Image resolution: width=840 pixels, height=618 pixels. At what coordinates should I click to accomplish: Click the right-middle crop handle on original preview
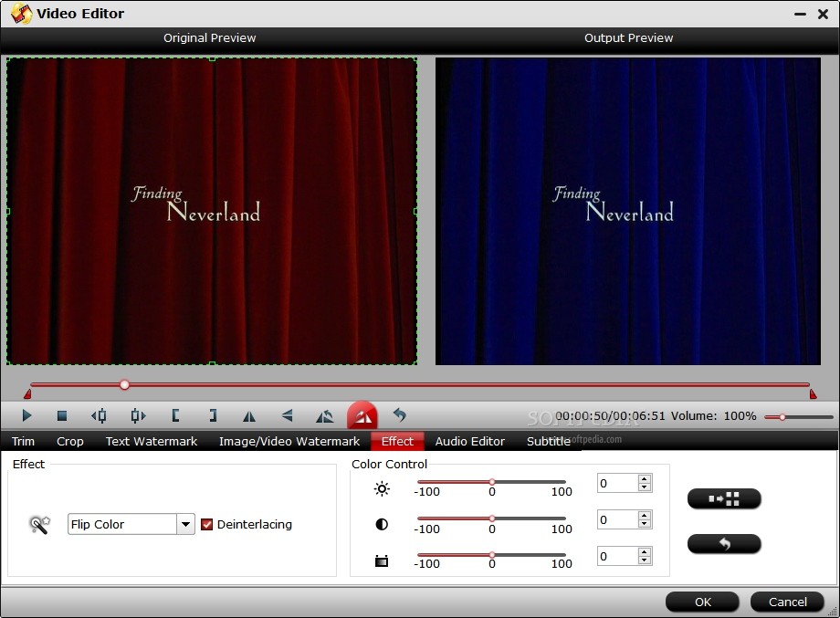(416, 212)
